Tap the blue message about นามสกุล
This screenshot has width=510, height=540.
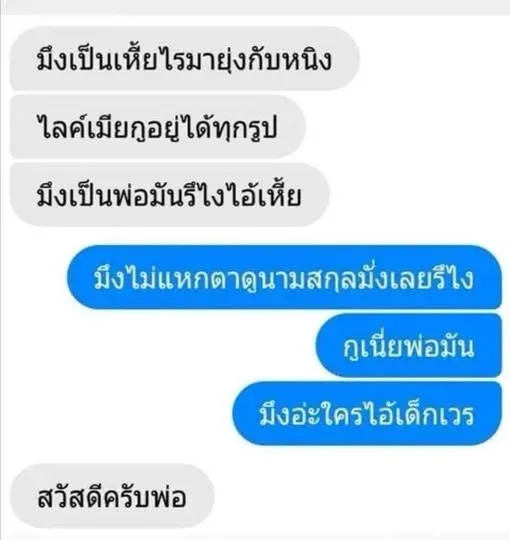pyautogui.click(x=284, y=277)
